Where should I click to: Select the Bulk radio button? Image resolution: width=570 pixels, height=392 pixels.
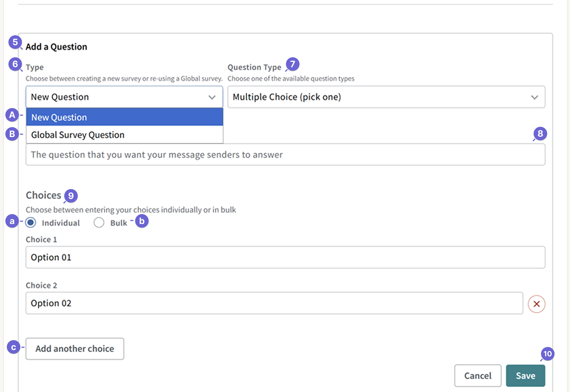[99, 223]
